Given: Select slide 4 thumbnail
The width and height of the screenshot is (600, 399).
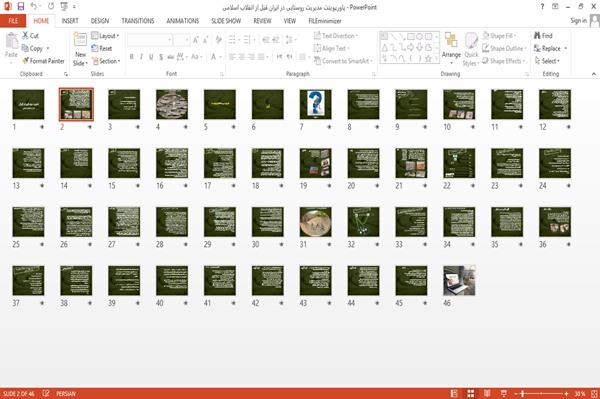Looking at the screenshot, I should point(172,104).
